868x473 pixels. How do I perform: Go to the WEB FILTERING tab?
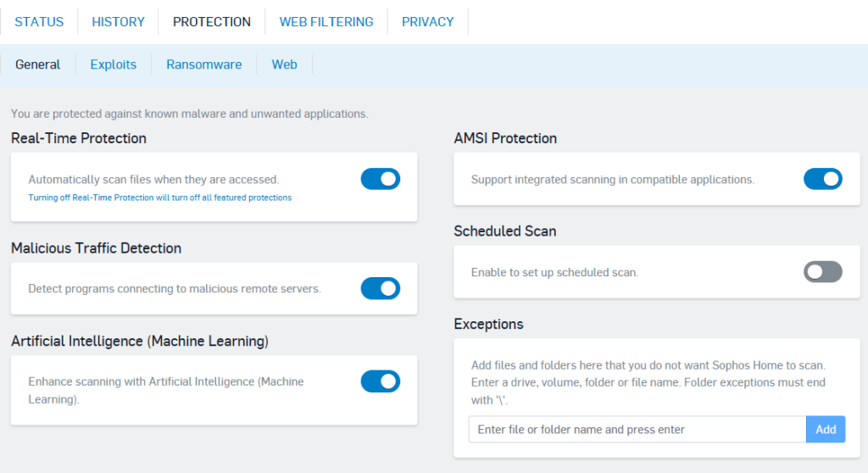click(326, 22)
